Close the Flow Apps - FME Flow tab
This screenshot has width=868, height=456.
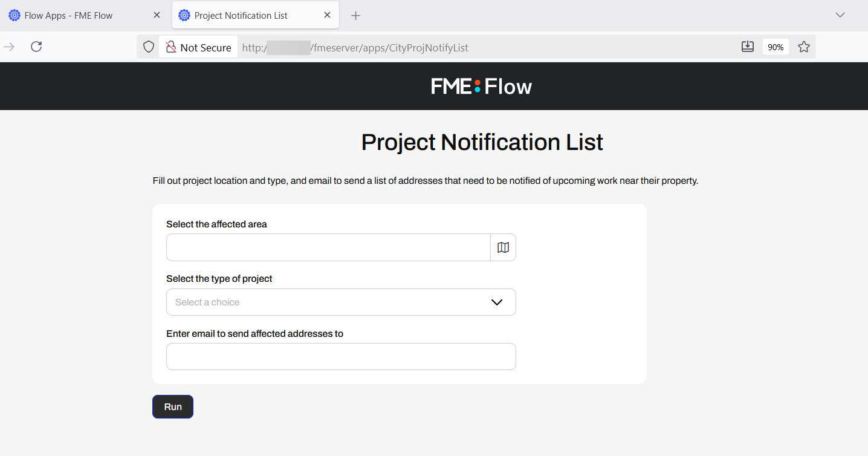[157, 15]
